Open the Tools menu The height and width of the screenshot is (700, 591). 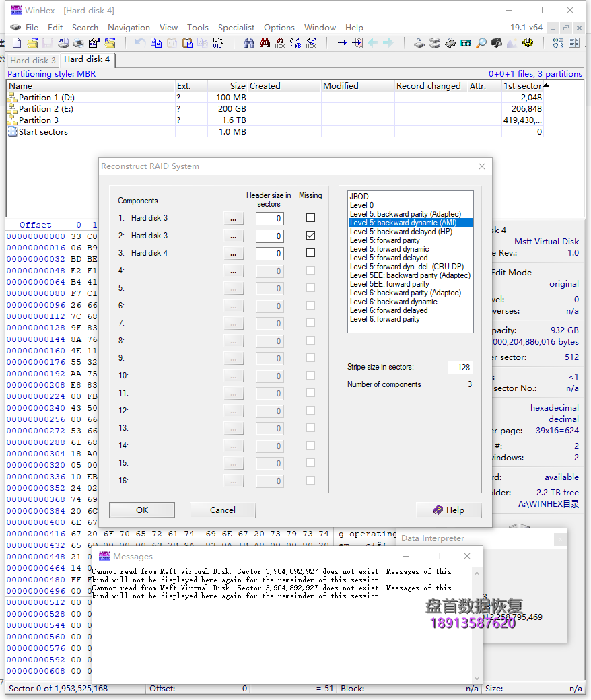(x=198, y=27)
